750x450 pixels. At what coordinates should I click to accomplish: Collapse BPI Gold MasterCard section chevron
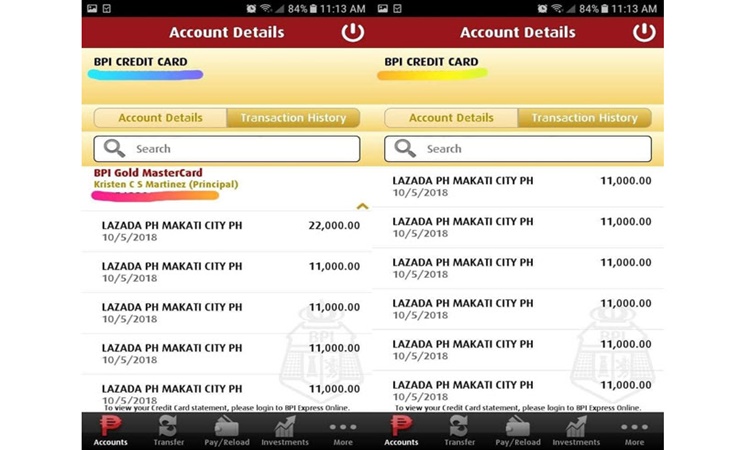point(362,206)
